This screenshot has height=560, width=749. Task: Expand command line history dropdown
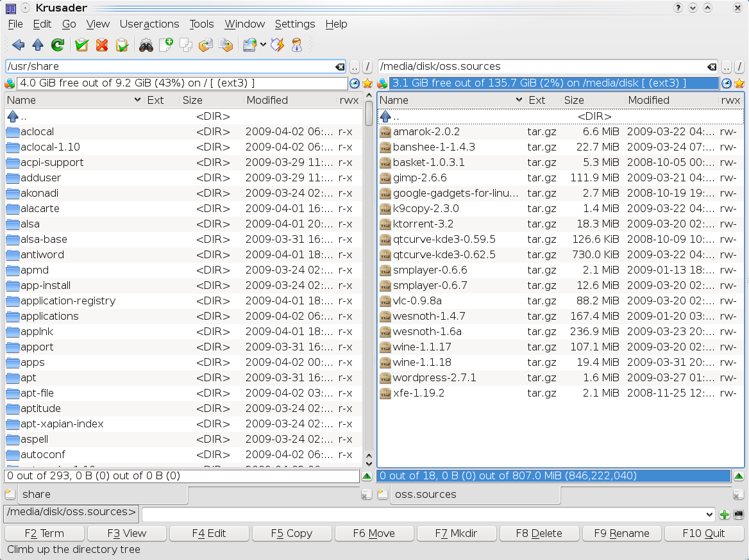point(709,514)
